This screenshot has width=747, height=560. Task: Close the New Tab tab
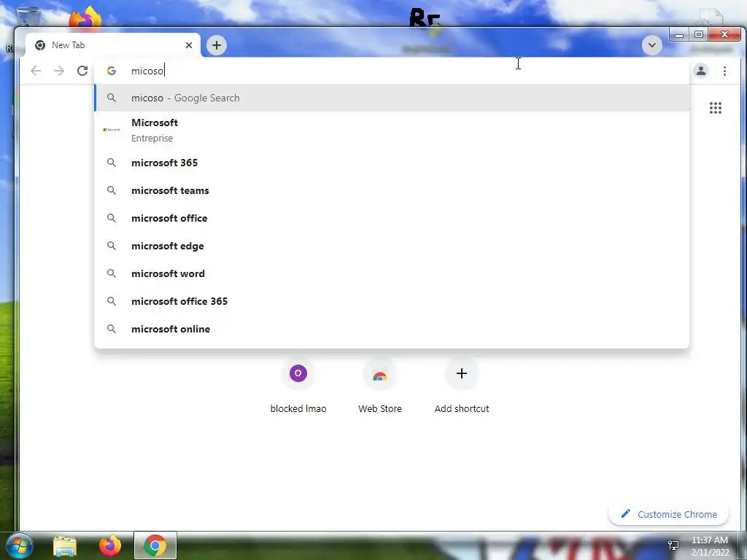189,45
